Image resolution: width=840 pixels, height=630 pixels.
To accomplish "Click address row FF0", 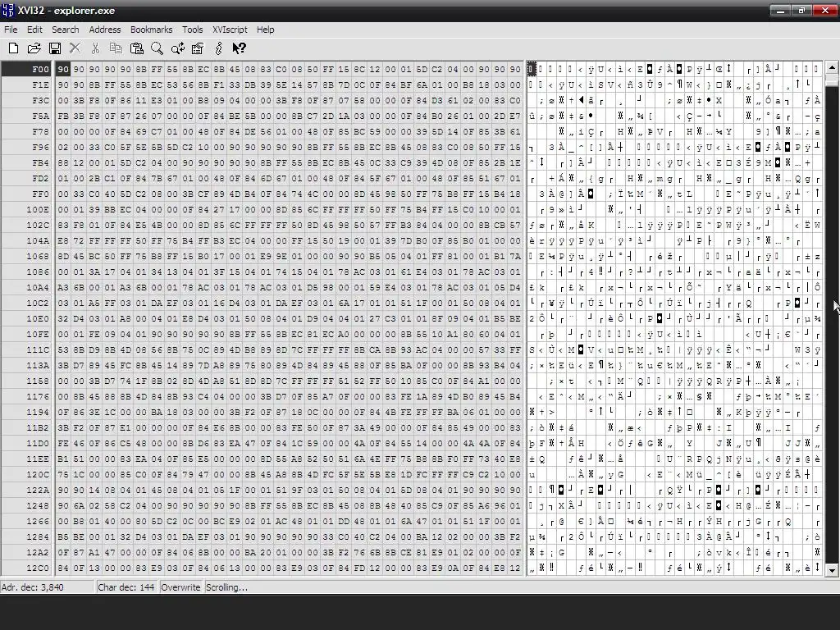I will [x=27, y=194].
